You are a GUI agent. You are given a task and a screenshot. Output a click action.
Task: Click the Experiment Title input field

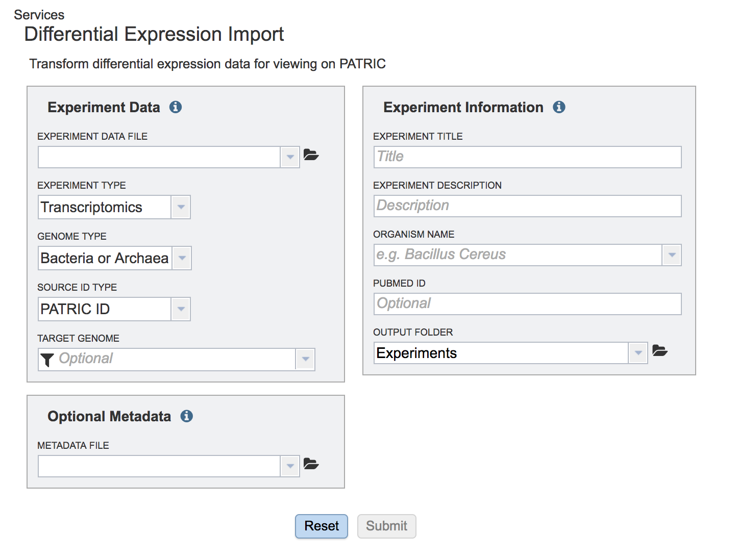[527, 157]
